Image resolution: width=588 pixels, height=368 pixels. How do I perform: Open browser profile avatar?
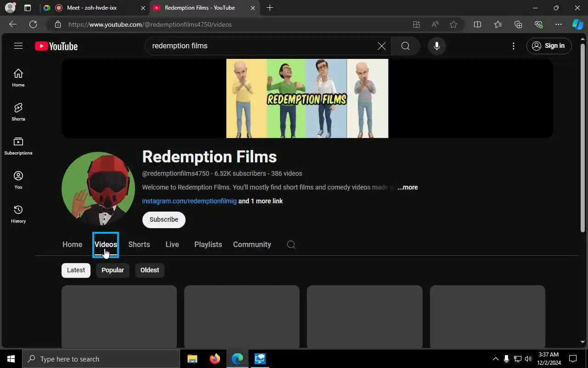pyautogui.click(x=10, y=8)
